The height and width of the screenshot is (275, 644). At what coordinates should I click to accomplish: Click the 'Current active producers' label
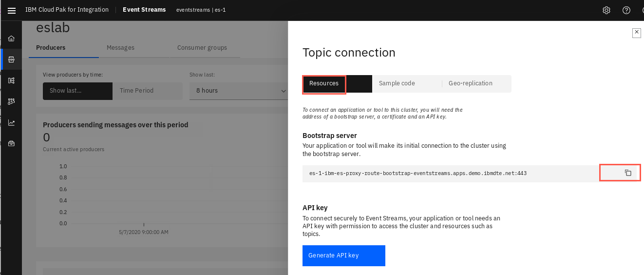click(x=74, y=149)
